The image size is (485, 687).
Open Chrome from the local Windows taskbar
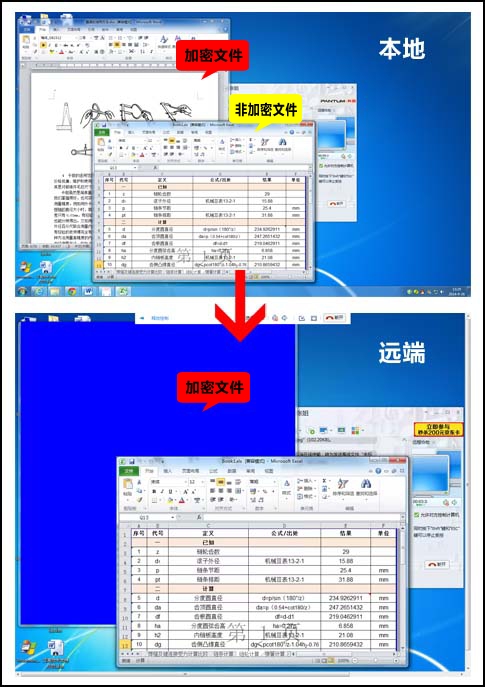coord(71,291)
